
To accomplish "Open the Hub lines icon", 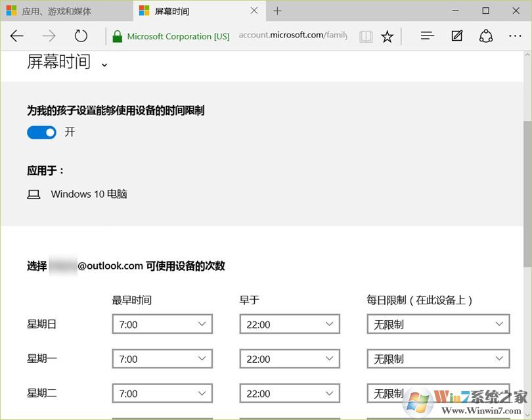I will [x=428, y=36].
